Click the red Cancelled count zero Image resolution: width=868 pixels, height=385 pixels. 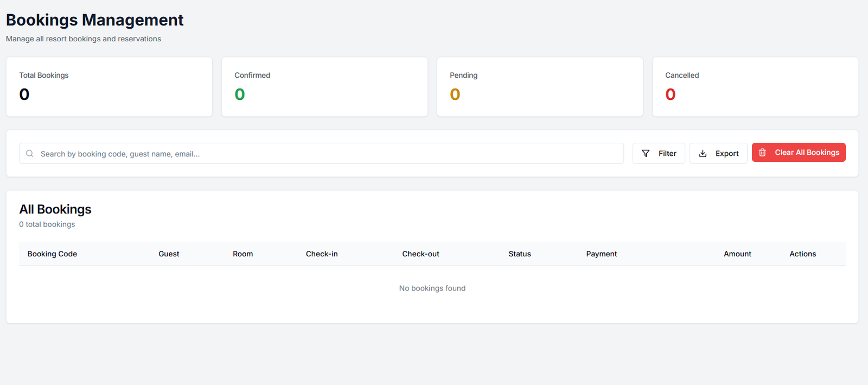(671, 94)
